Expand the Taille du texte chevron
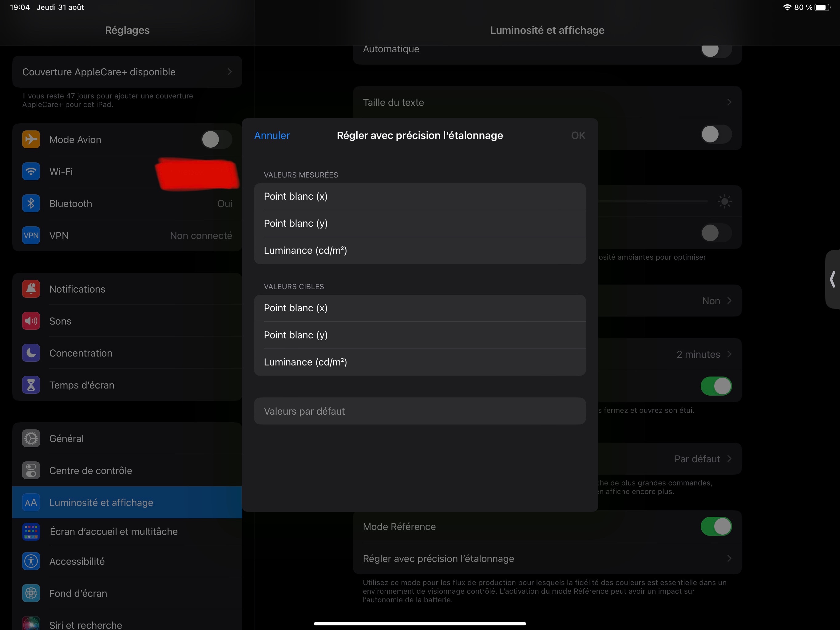The width and height of the screenshot is (840, 630). tap(729, 102)
